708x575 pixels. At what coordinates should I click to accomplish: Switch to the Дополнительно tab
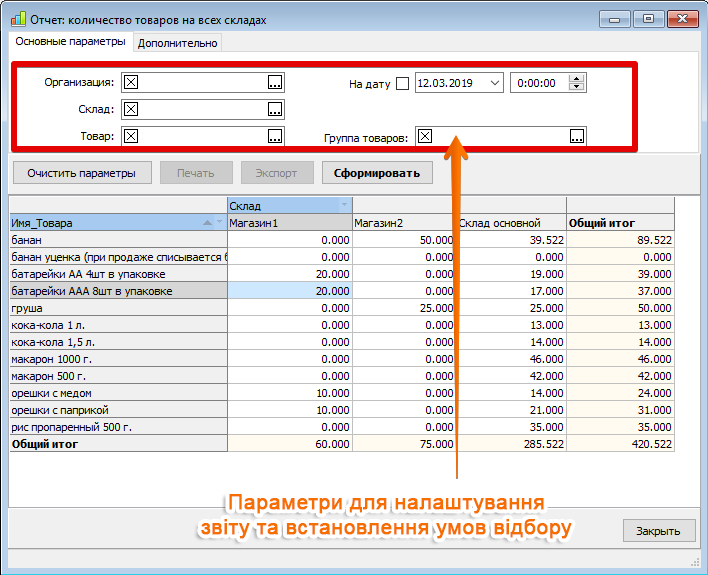click(177, 43)
